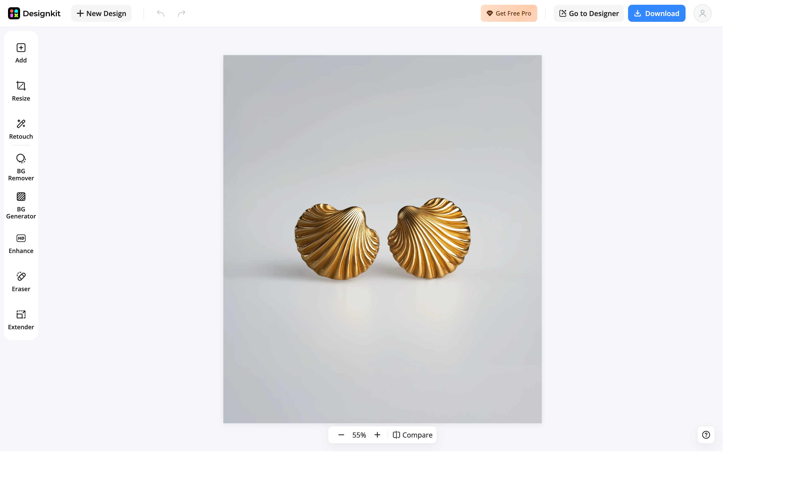Choose the Eraser tool
Image resolution: width=812 pixels, height=504 pixels.
[21, 282]
